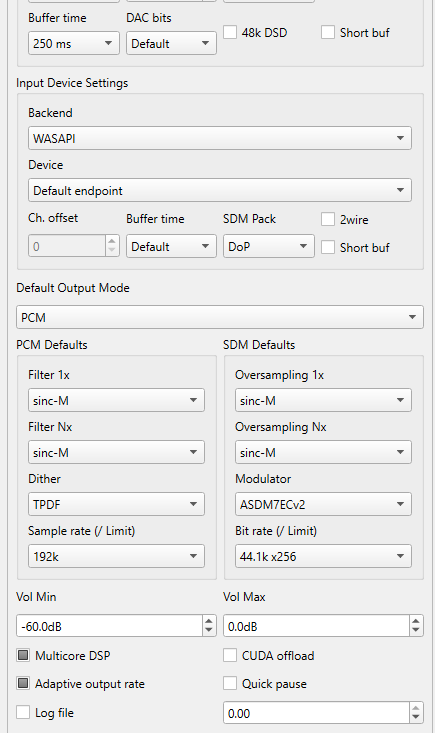Expand the Default endpoint device dropdown
Screen dimensions: 435x733
[220, 190]
